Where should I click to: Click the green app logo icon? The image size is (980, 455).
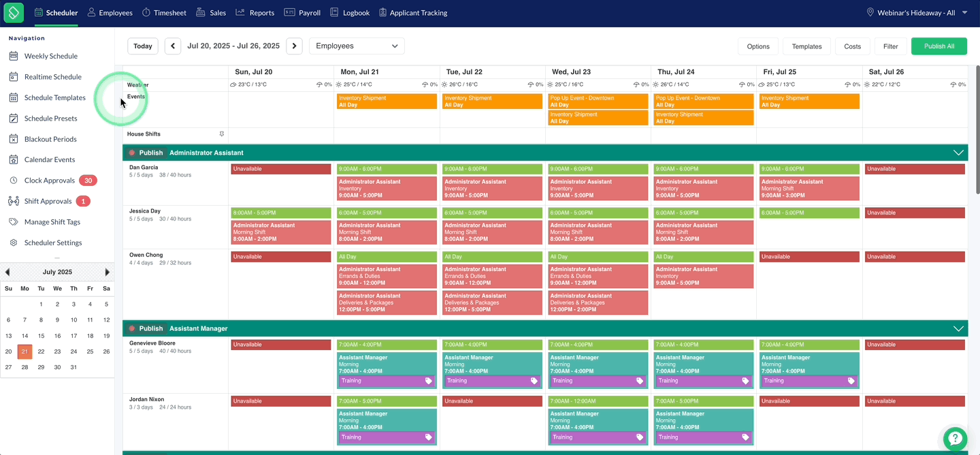(14, 12)
